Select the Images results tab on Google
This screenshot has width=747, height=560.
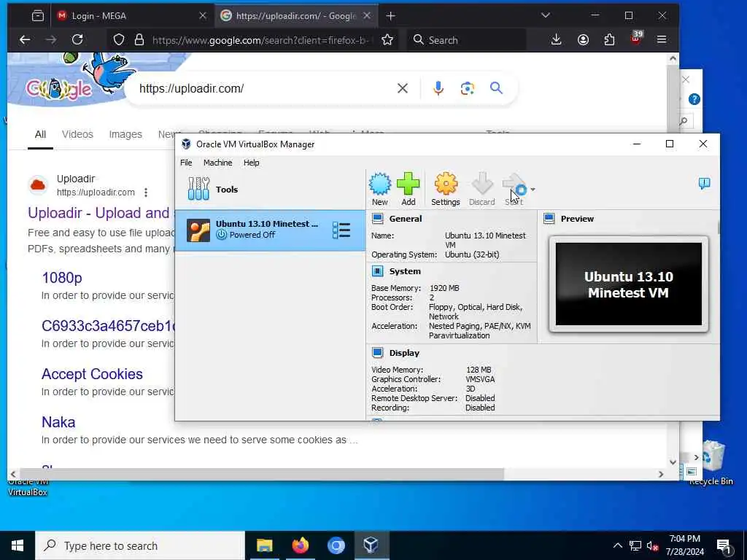click(125, 135)
